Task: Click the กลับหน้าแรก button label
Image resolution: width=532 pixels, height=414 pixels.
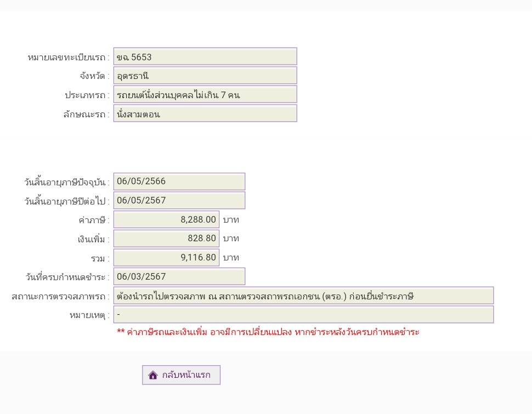Action: tap(186, 375)
